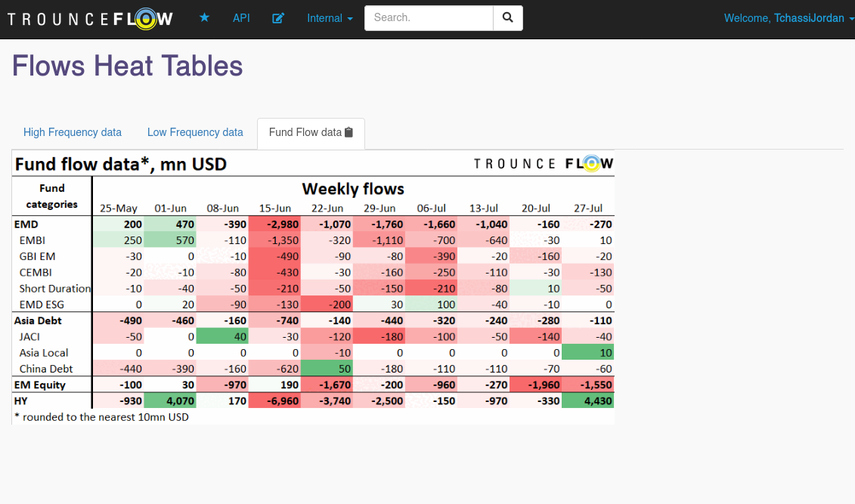
Task: Click the clipboard icon on Fund Flow data tab
Action: point(349,131)
